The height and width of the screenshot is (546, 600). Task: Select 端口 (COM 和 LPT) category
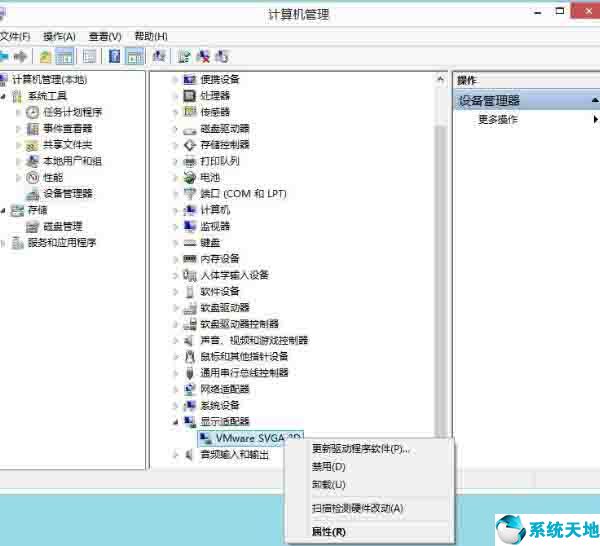coord(243,194)
